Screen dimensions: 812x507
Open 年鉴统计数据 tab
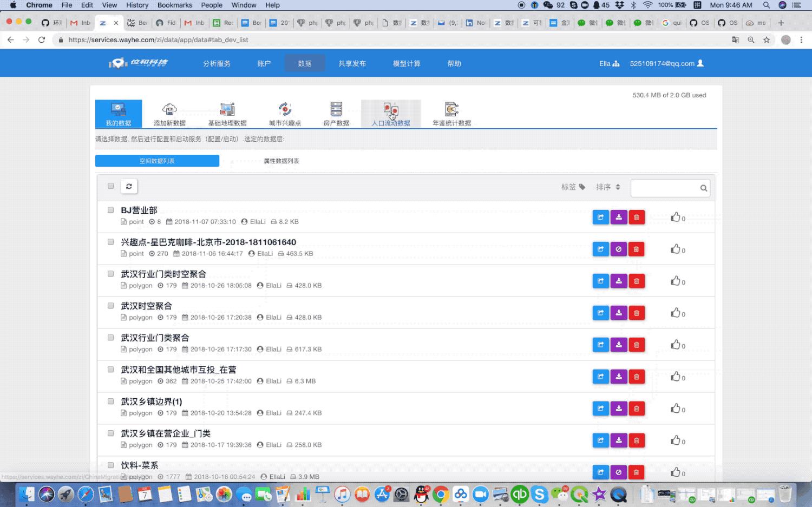click(x=451, y=114)
